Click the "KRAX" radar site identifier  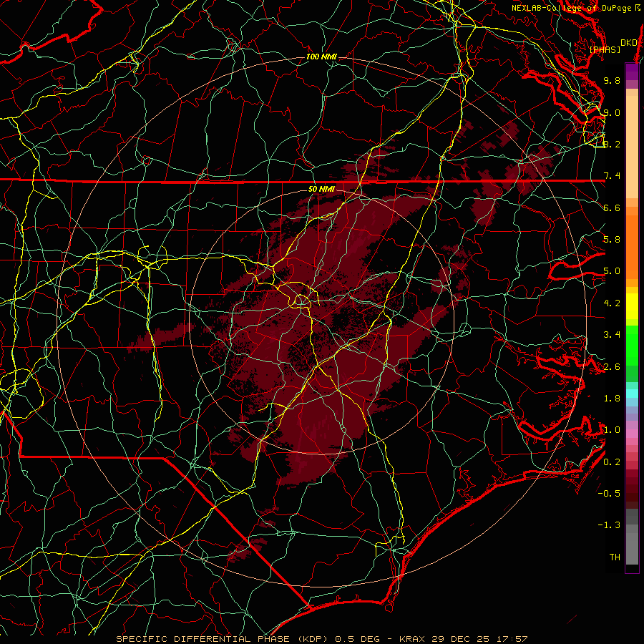(413, 639)
